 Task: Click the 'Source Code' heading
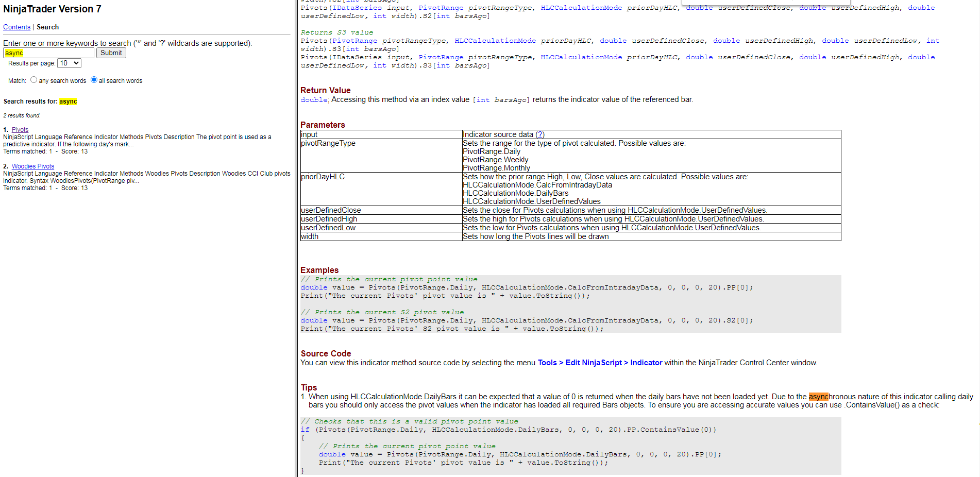tap(326, 354)
